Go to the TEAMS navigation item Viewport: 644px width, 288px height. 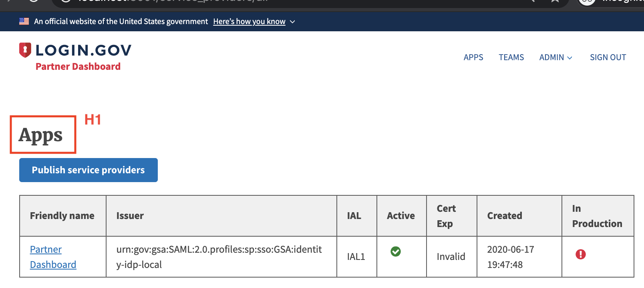pyautogui.click(x=511, y=57)
